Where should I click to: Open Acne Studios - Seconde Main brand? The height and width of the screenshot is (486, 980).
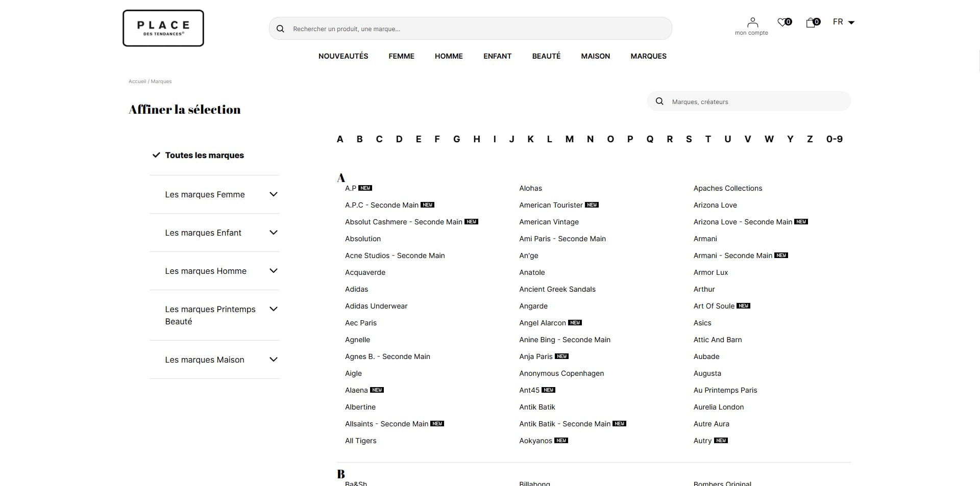pyautogui.click(x=395, y=255)
